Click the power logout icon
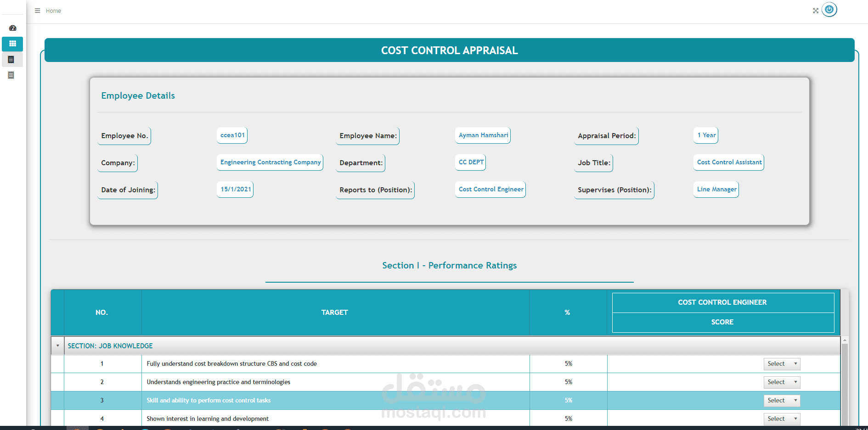 829,9
